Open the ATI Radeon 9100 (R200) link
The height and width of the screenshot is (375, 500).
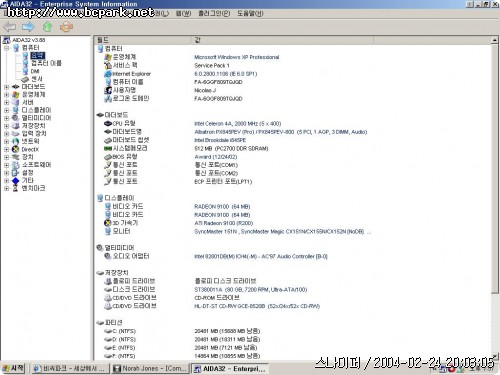[223, 223]
